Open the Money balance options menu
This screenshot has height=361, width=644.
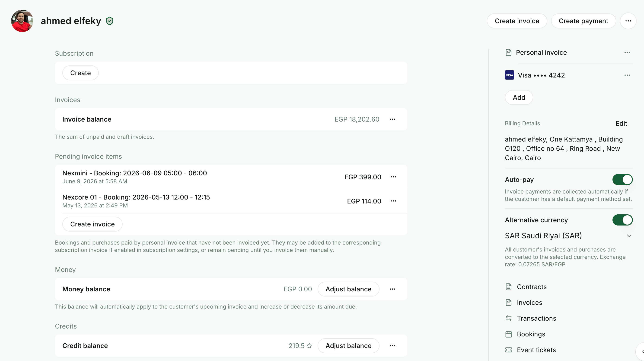click(392, 289)
